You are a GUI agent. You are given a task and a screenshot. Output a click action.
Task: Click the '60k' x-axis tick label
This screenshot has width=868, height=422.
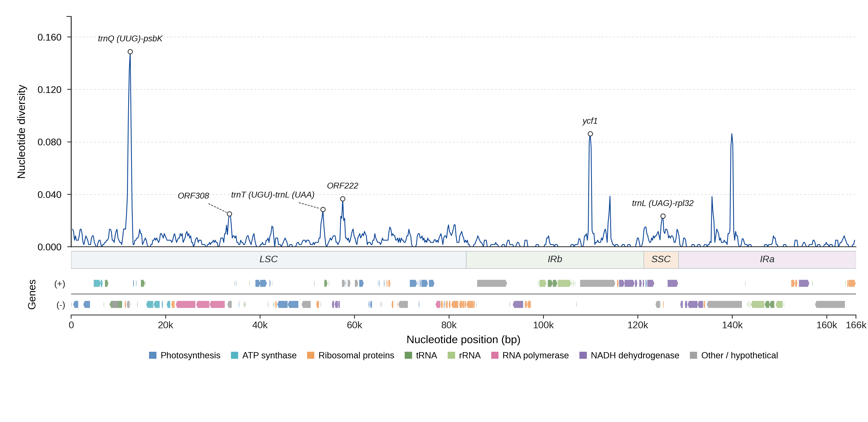[354, 325]
